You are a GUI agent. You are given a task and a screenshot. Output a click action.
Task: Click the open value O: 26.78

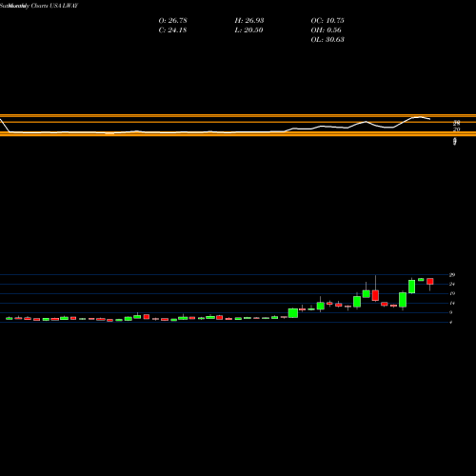[x=172, y=21]
